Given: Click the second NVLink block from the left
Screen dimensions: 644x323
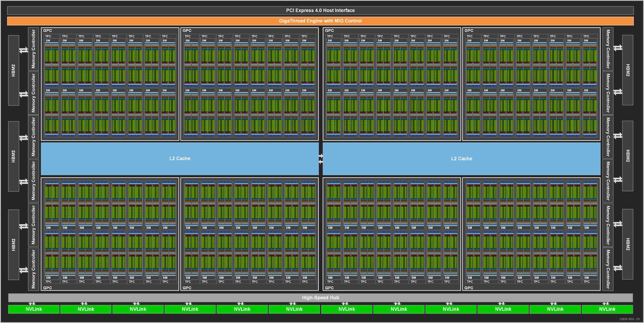Looking at the screenshot, I should click(x=86, y=309).
